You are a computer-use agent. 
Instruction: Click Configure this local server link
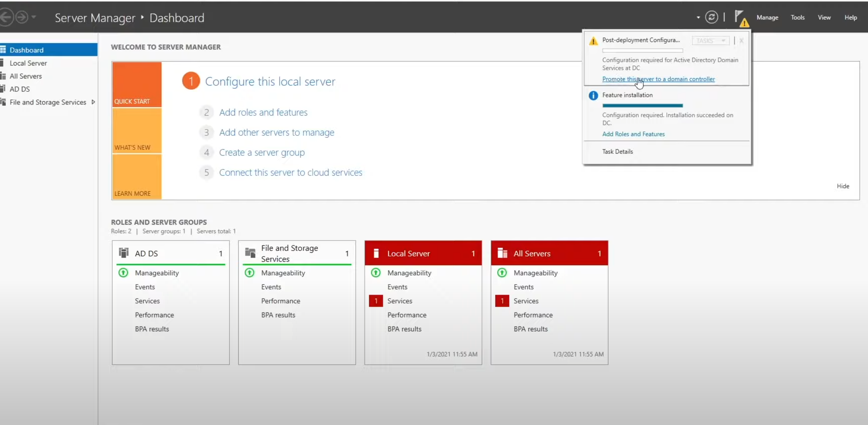[x=270, y=82]
